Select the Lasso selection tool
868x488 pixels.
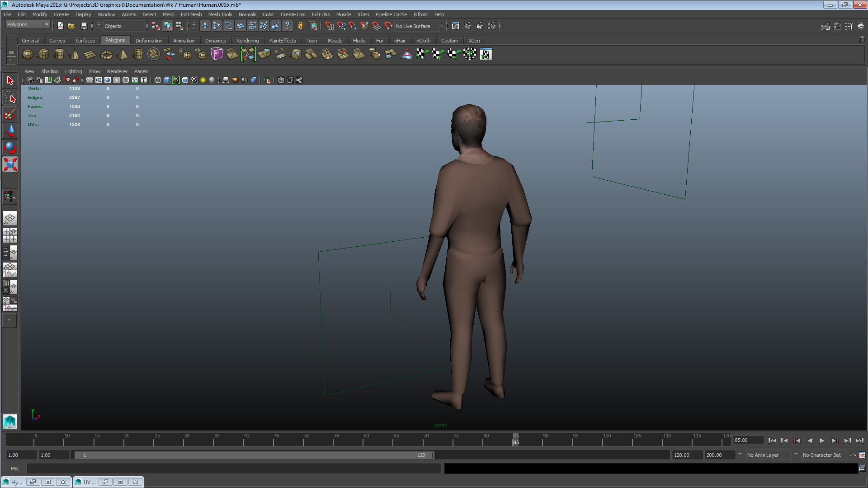pos(10,97)
